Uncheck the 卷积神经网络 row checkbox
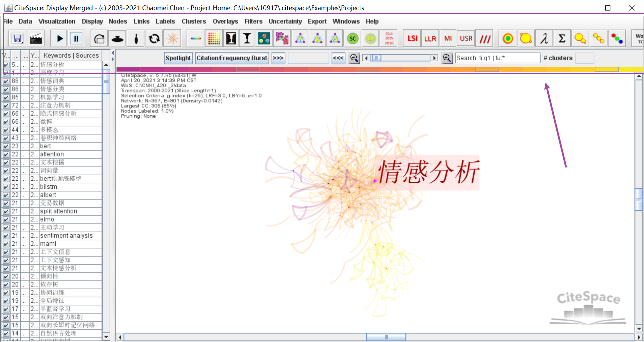Screen dimensions: 644x342 [x=6, y=138]
